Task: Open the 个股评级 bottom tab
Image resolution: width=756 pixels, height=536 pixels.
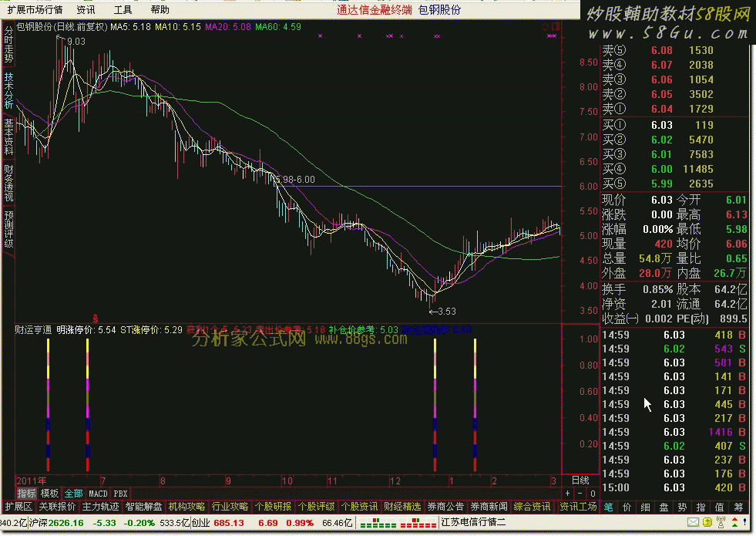Action: tap(316, 507)
